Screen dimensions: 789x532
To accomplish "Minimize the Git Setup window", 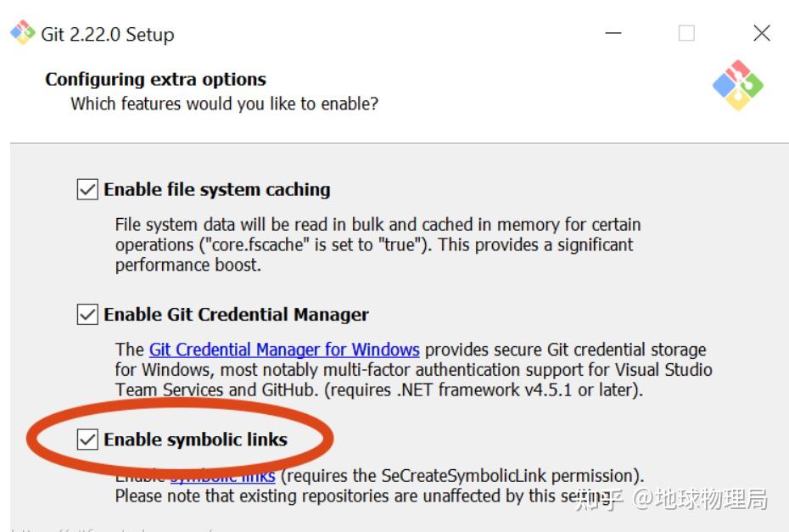I will 614,34.
